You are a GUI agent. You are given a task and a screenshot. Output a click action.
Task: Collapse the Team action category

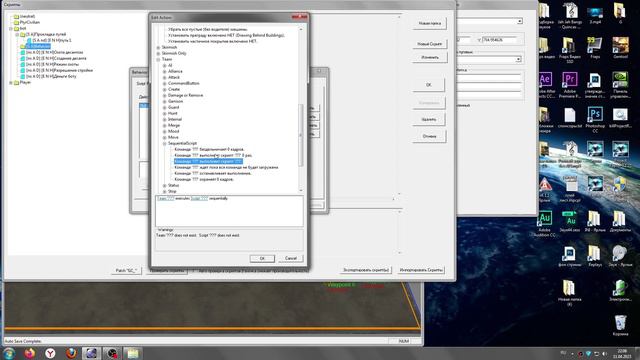158,60
